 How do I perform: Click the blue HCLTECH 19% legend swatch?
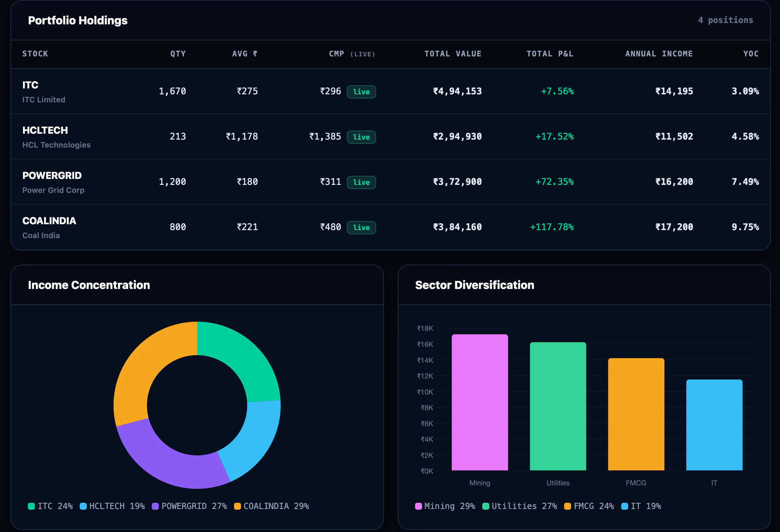tap(83, 506)
